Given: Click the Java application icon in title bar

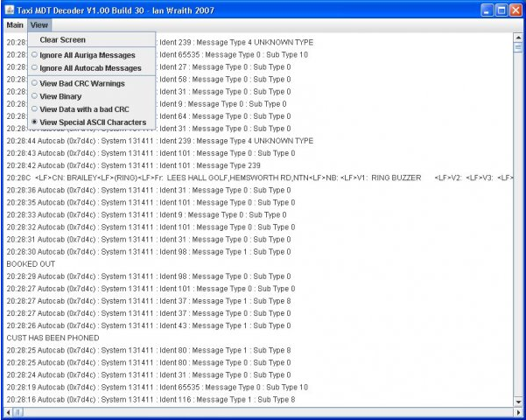Looking at the screenshot, I should click(10, 10).
